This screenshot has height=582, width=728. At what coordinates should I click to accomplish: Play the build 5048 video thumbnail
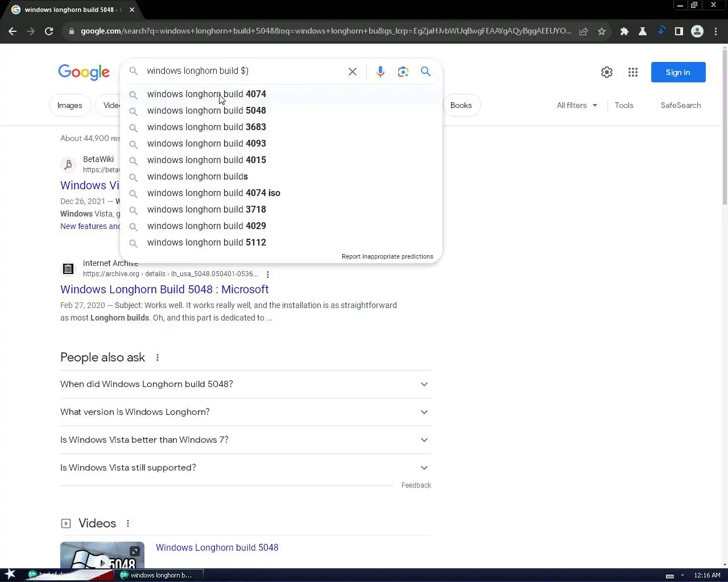tap(102, 556)
